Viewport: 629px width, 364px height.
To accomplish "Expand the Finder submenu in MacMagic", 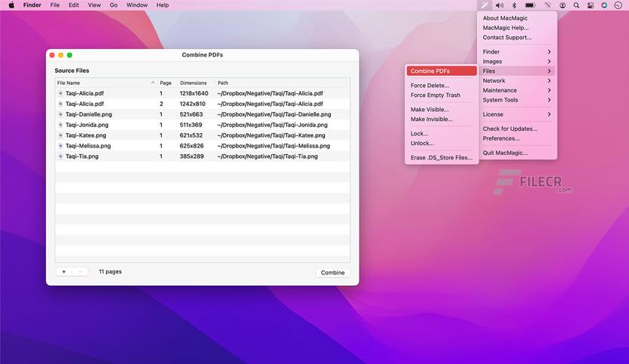I will point(517,52).
